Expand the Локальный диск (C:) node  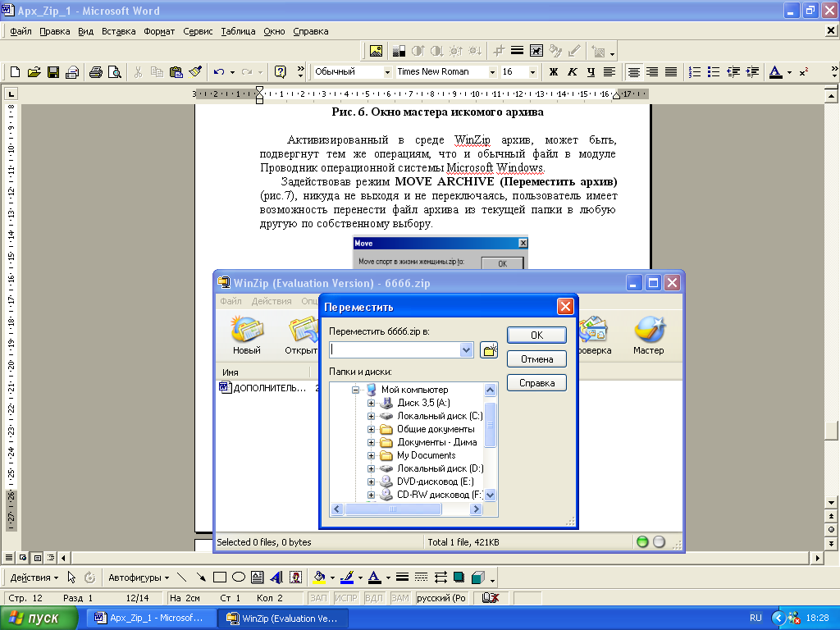[x=371, y=416]
